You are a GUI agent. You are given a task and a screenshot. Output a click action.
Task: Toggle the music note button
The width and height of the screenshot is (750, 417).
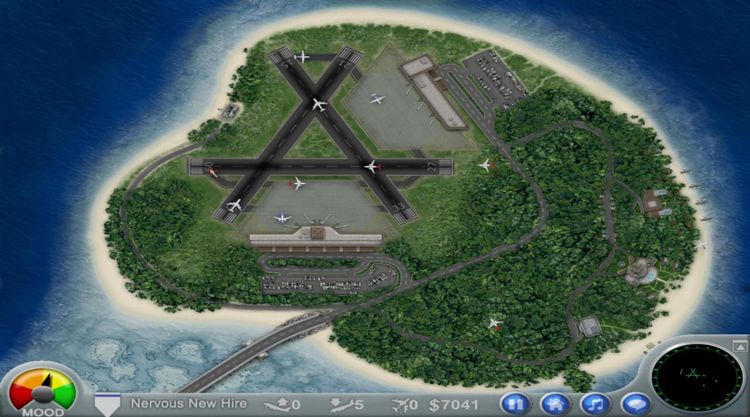point(595,405)
